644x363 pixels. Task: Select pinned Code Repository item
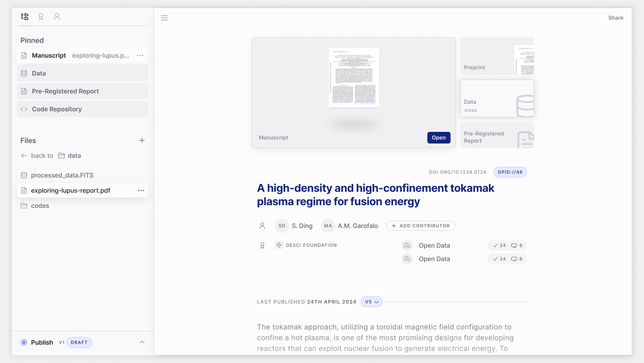coord(82,109)
